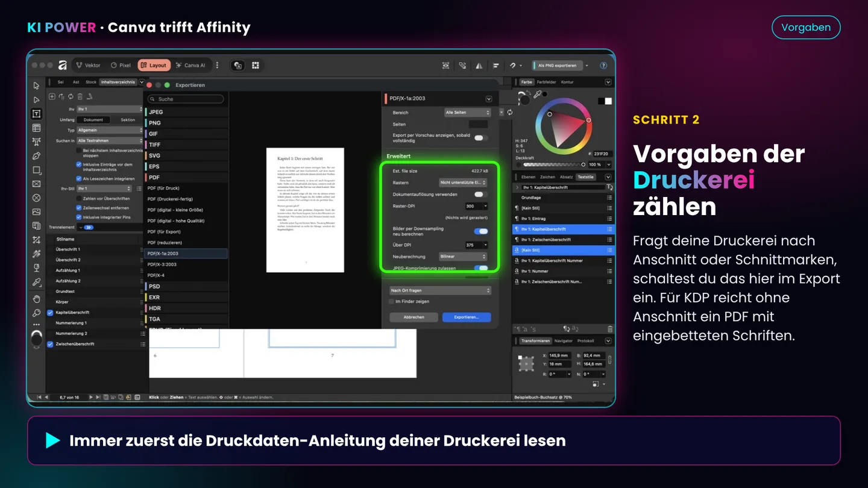Click the Suche search field in Exportieren
Image resolution: width=868 pixels, height=488 pixels.
[x=186, y=99]
